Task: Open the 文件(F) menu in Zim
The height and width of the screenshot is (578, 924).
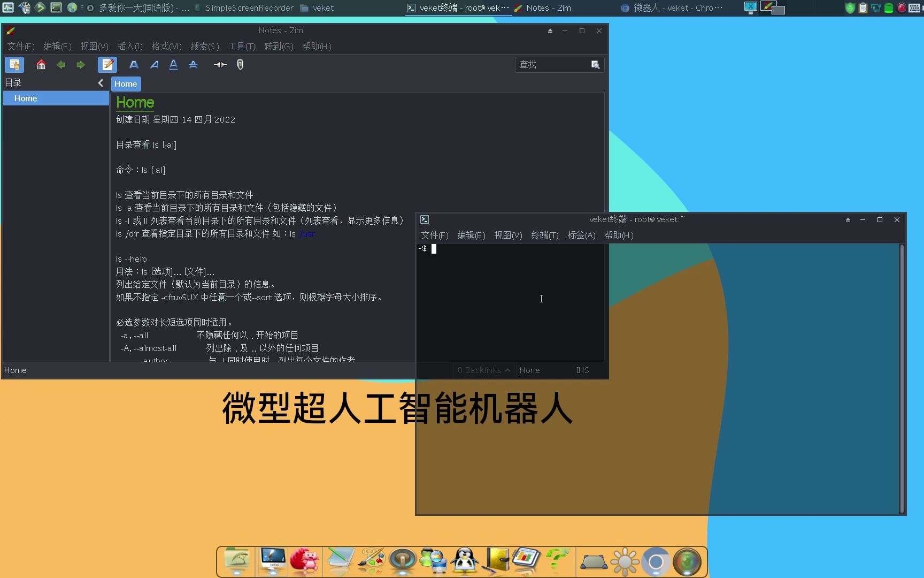Action: pos(21,47)
